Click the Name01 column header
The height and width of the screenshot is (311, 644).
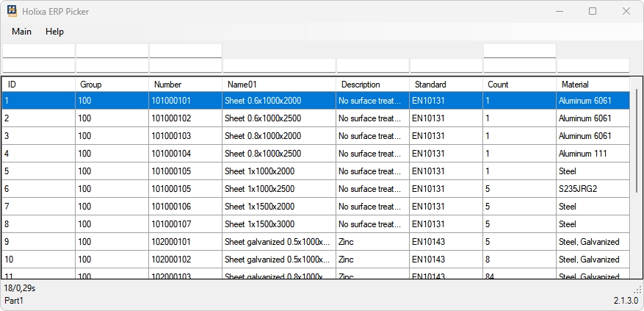(278, 85)
